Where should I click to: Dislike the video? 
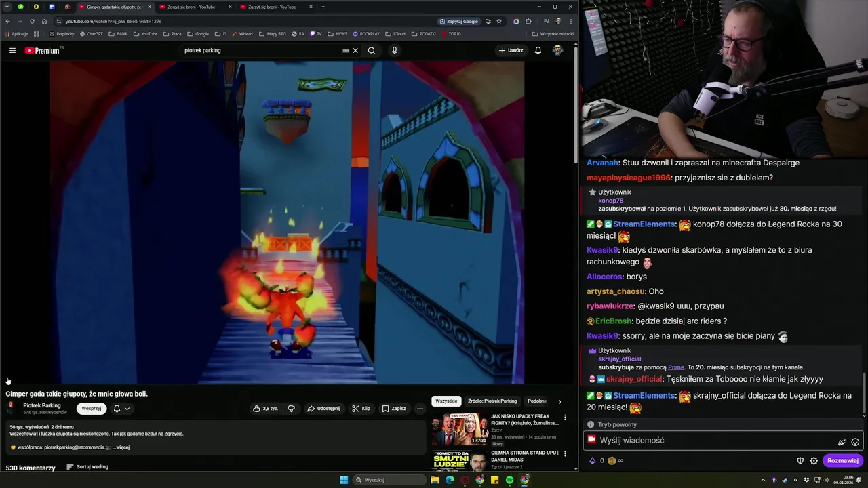pos(292,409)
